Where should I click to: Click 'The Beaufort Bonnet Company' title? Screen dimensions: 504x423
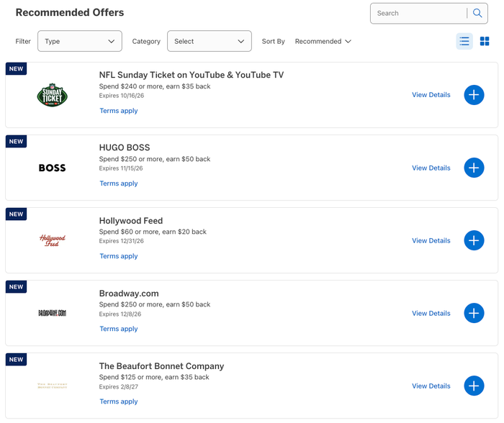click(x=161, y=366)
